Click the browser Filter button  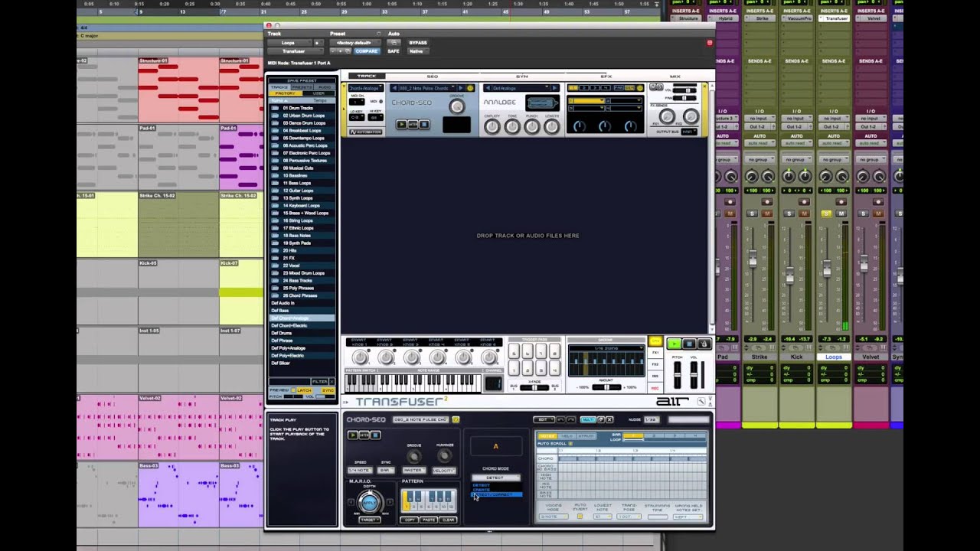pos(320,381)
